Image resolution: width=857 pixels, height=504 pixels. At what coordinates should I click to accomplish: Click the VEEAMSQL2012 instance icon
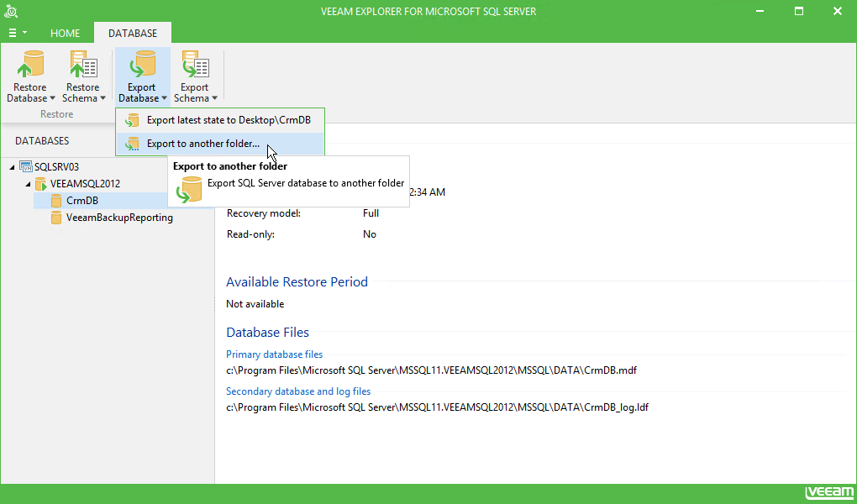click(x=41, y=184)
